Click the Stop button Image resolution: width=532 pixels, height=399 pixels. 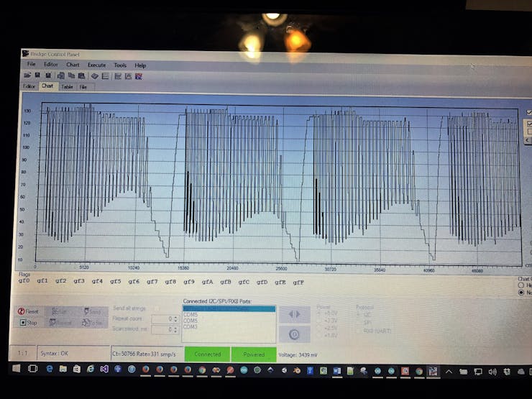coord(28,322)
